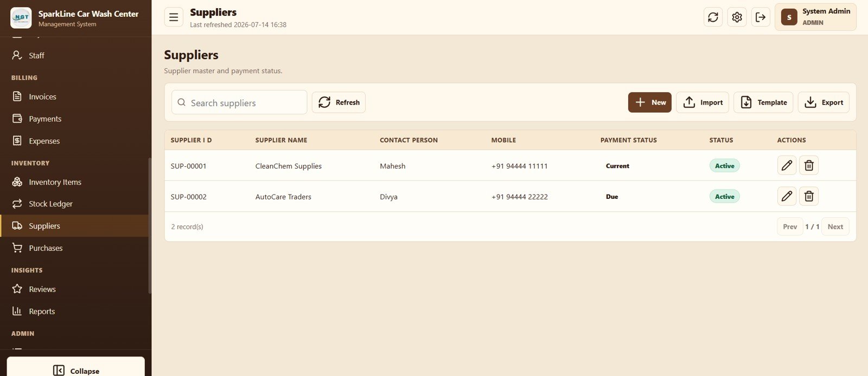Click contact person Divya
The height and width of the screenshot is (376, 868).
pos(388,197)
